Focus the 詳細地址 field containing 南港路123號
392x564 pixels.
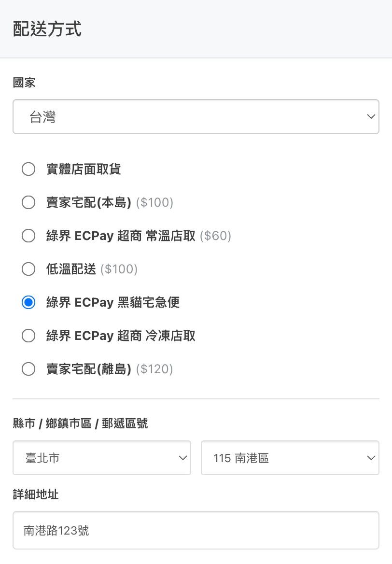tap(196, 530)
